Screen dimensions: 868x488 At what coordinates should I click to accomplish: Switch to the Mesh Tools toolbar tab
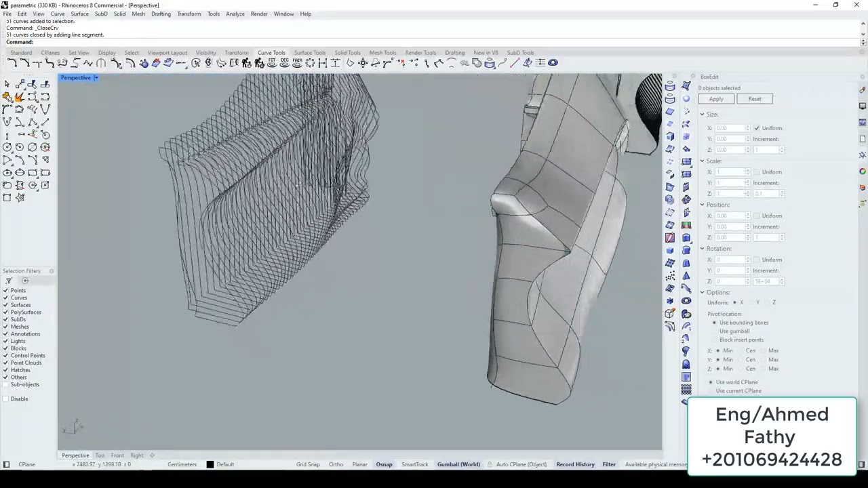click(x=382, y=53)
